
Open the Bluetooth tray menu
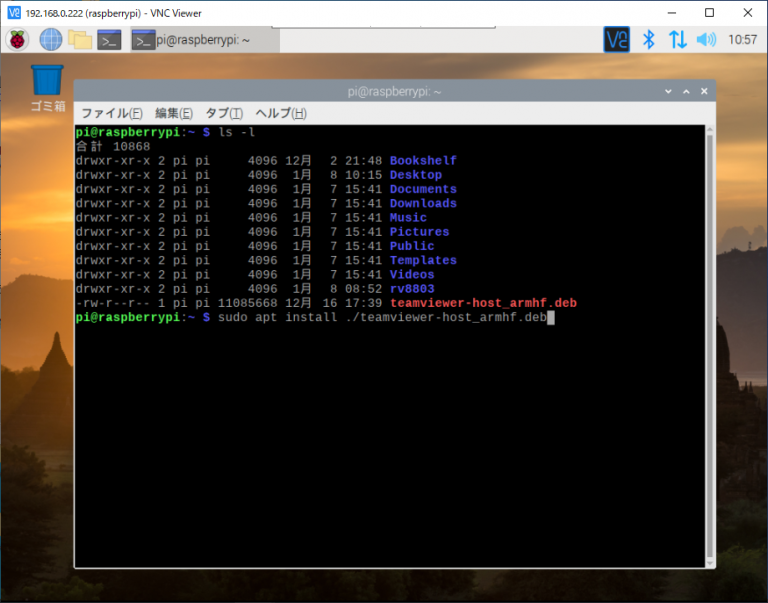[648, 39]
